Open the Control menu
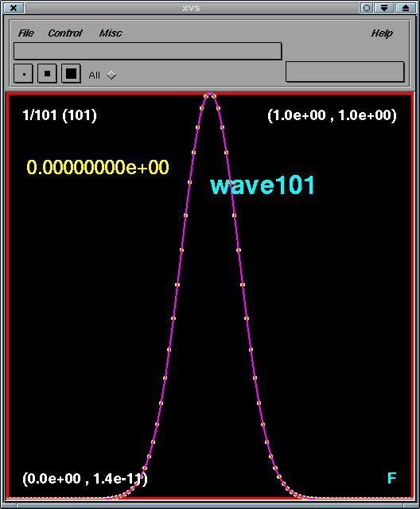The width and height of the screenshot is (420, 509). pyautogui.click(x=65, y=33)
